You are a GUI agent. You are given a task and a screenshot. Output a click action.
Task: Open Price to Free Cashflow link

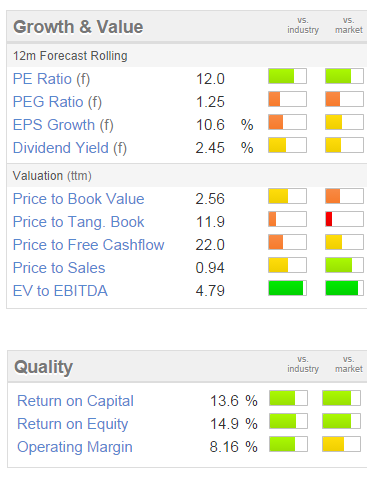(x=88, y=245)
